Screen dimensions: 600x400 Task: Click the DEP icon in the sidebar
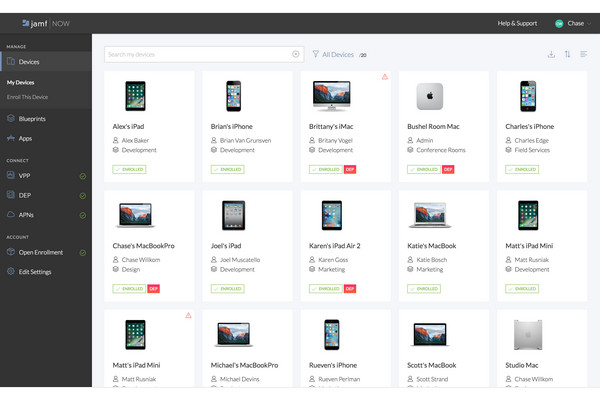[x=11, y=195]
